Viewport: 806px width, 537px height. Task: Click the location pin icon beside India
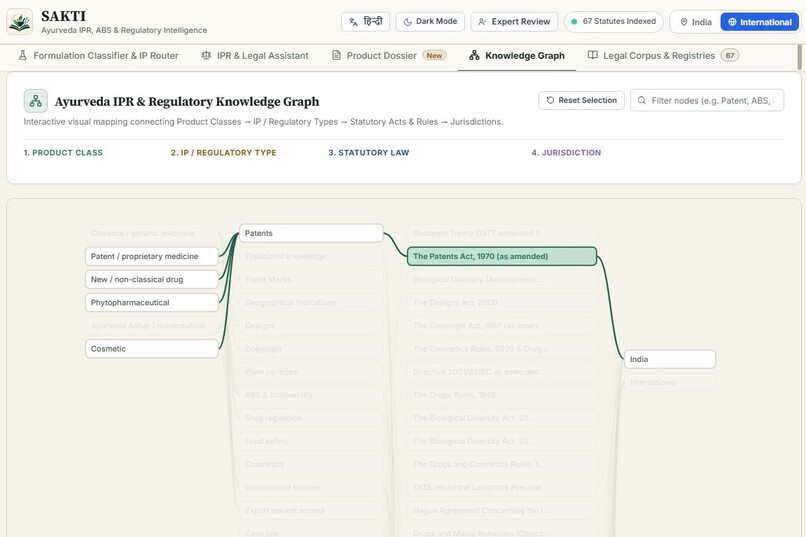coord(684,22)
